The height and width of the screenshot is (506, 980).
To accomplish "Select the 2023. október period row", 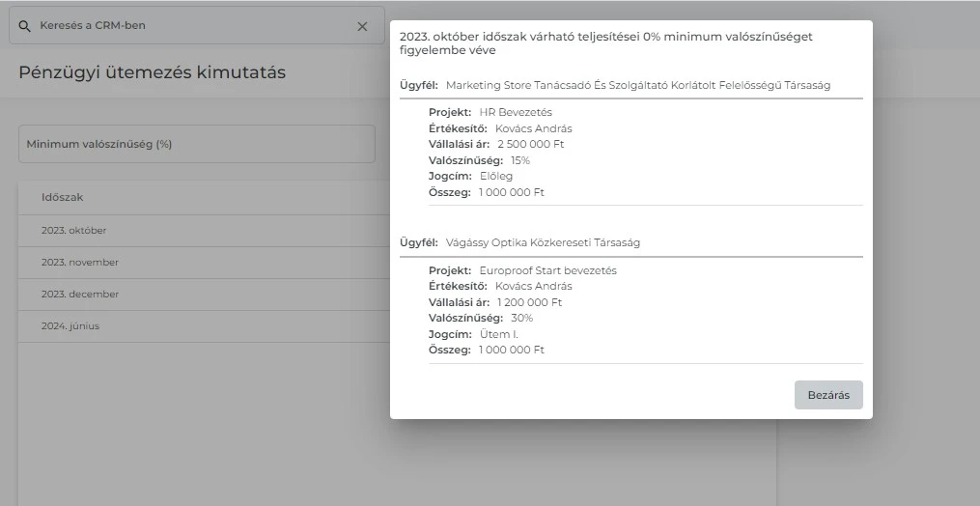I will (74, 231).
